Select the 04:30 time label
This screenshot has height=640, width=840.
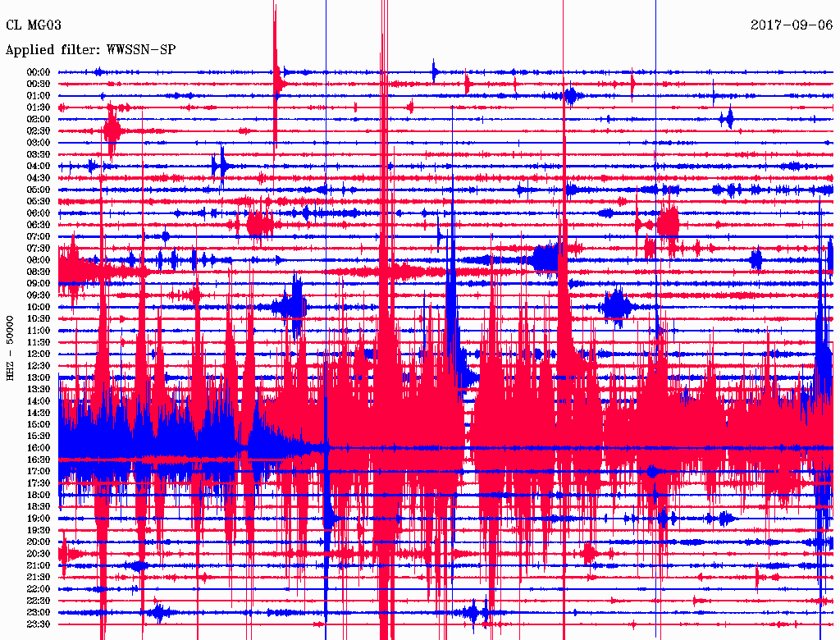(x=39, y=178)
